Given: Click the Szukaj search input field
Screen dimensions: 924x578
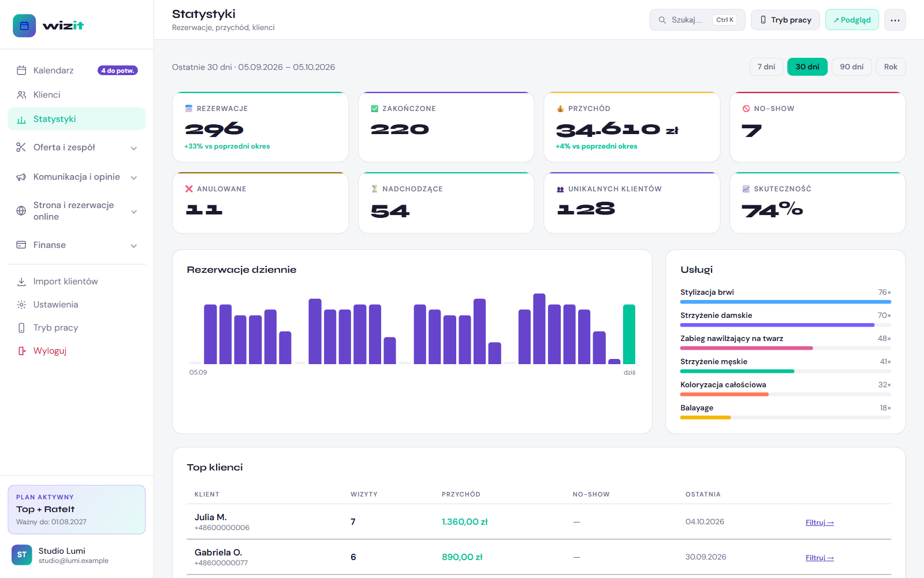Looking at the screenshot, I should [697, 20].
